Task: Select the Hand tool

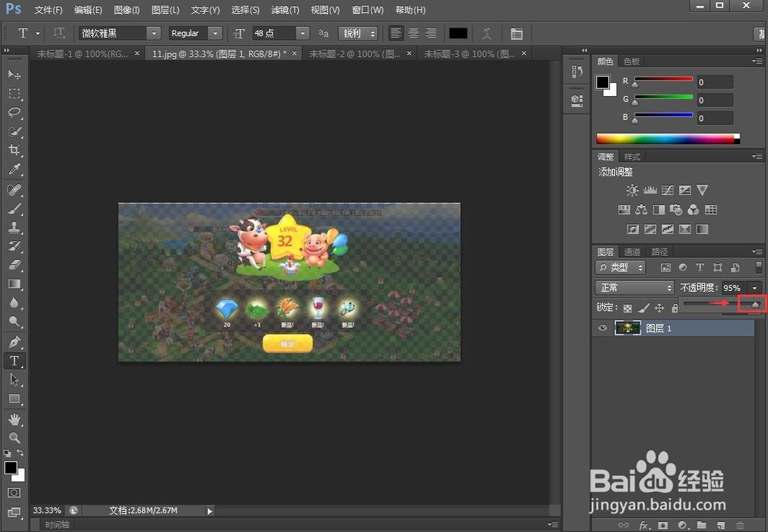Action: pyautogui.click(x=14, y=419)
